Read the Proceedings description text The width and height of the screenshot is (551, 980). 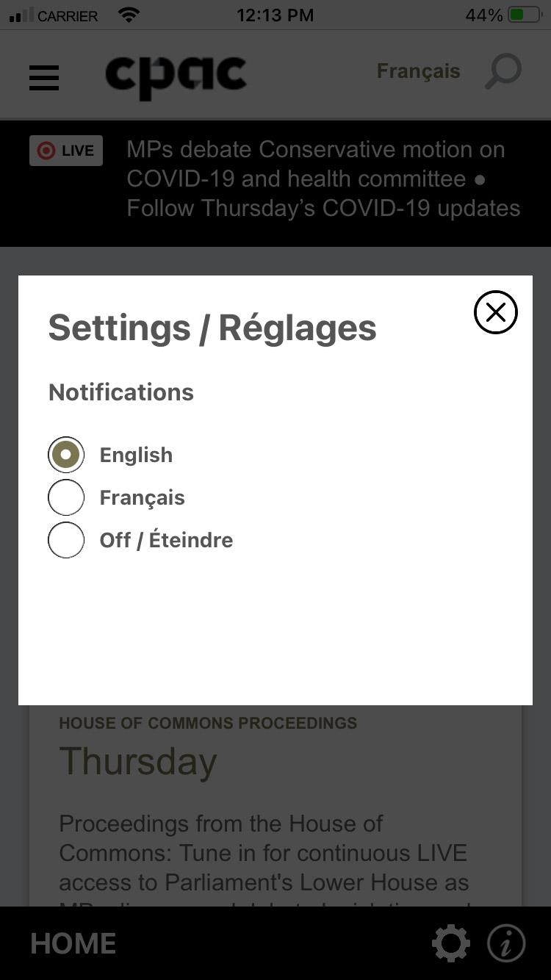264,852
